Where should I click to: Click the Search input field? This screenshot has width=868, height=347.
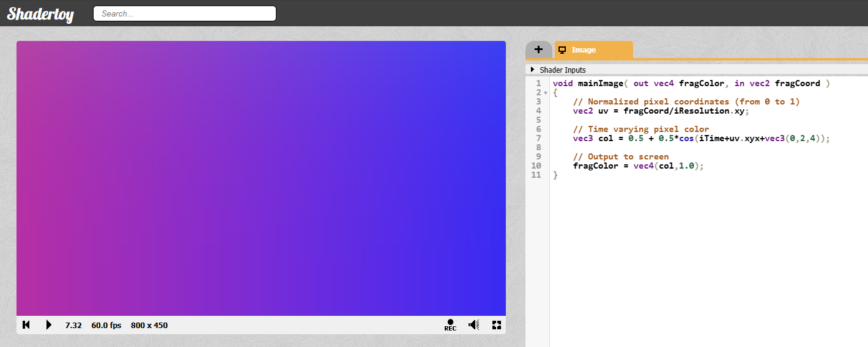[x=184, y=13]
